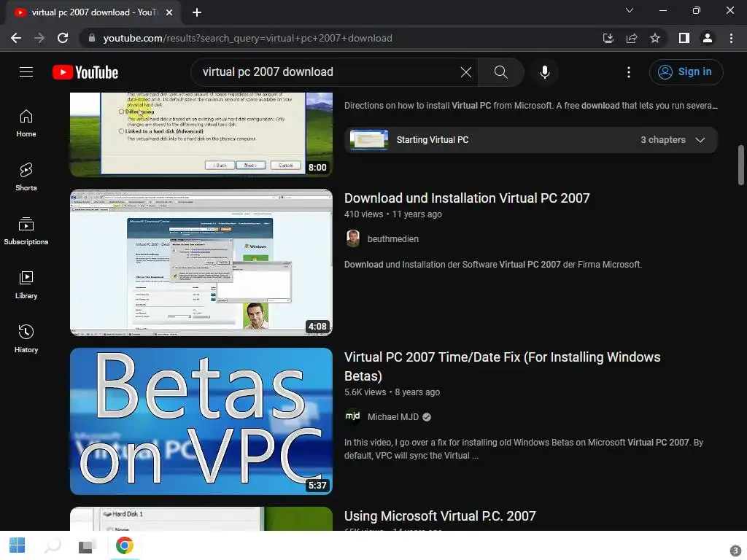Click the Chrome back arrow
This screenshot has height=560, width=747.
[16, 38]
